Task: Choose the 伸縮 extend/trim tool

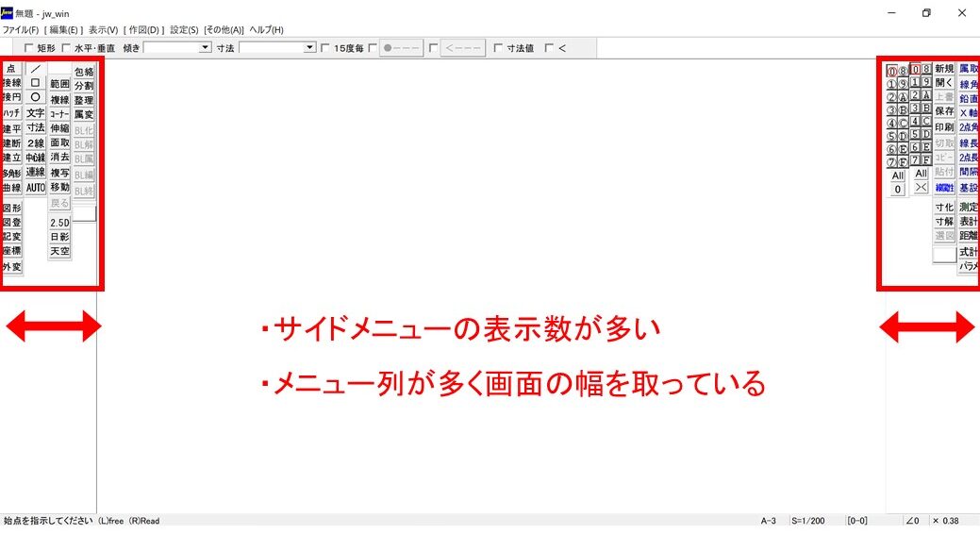Action: (60, 128)
